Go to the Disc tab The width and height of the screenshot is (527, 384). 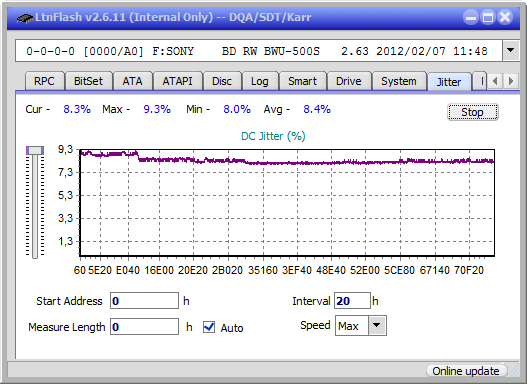click(222, 81)
